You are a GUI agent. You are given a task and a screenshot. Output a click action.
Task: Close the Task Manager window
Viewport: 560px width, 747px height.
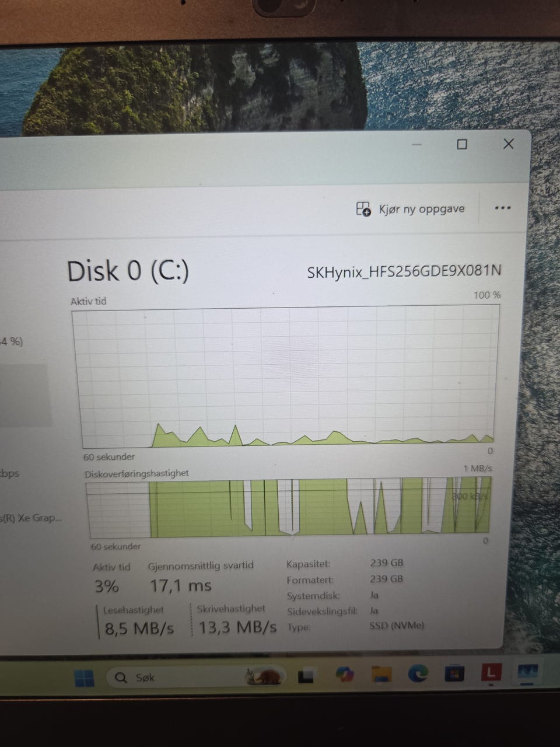[x=508, y=144]
